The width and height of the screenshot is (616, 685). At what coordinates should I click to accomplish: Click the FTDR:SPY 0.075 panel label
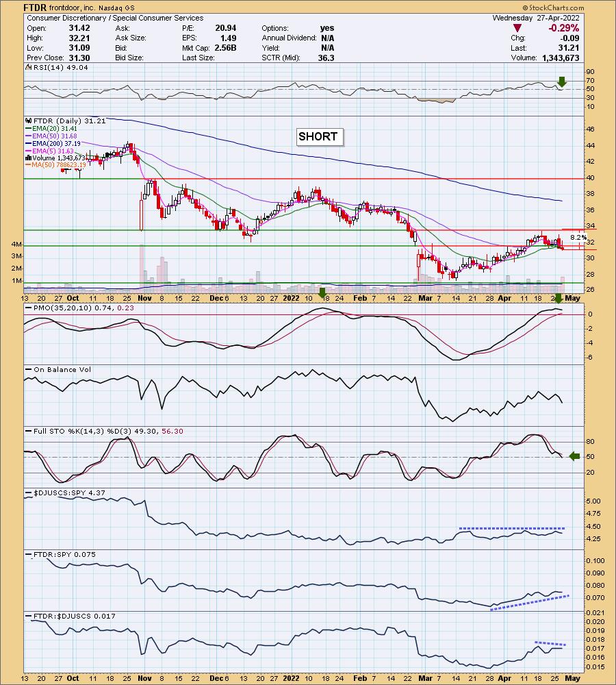coord(64,554)
